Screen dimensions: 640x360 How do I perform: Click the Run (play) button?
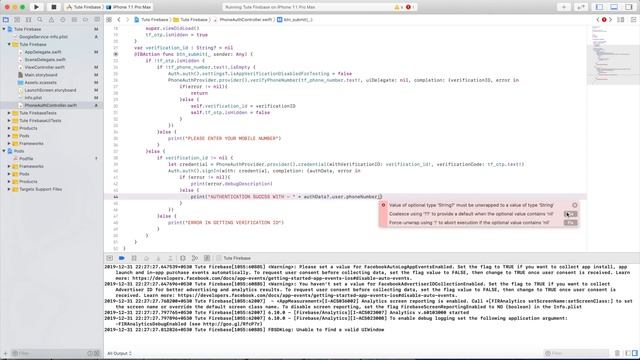coord(36,7)
